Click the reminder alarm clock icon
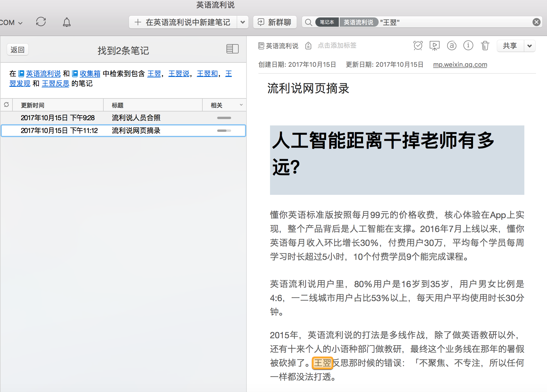Viewport: 547px width, 392px height. click(418, 46)
